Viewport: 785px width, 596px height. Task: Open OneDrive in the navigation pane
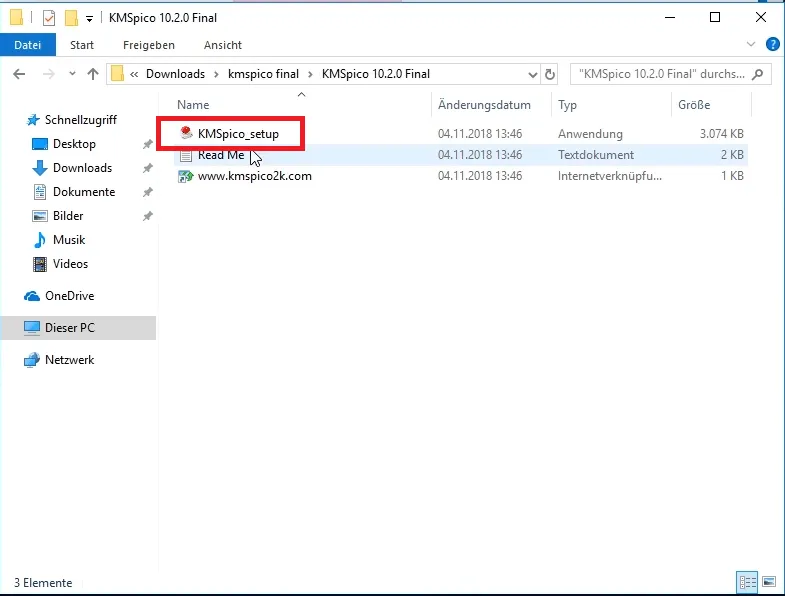(70, 296)
